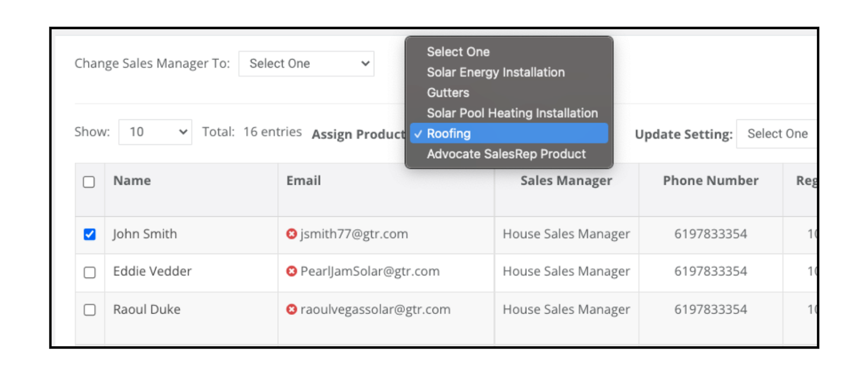This screenshot has width=868, height=375.
Task: Select the checked Roofing option
Action: coord(509,133)
